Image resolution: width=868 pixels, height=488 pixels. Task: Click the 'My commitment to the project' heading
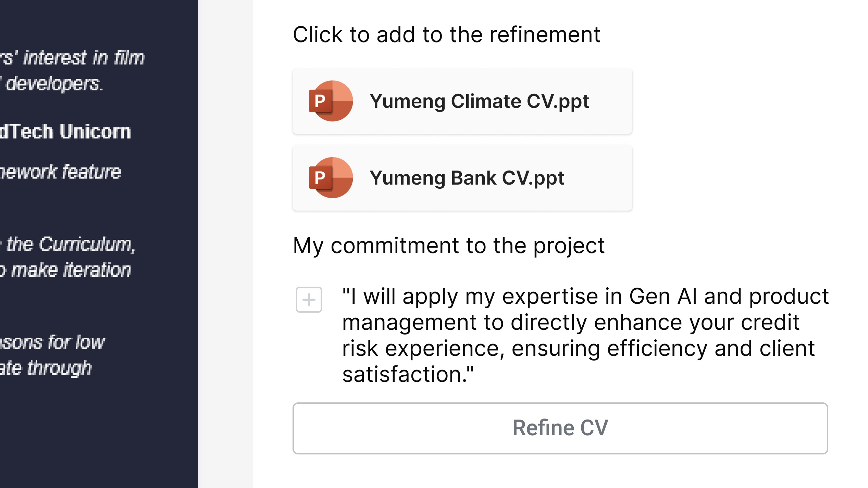click(449, 246)
